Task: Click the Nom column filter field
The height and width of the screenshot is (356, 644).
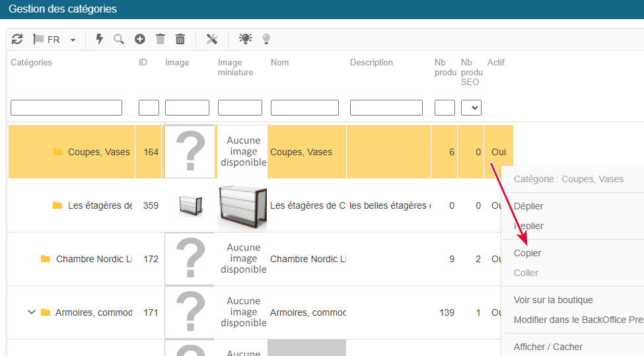Action: coord(304,108)
